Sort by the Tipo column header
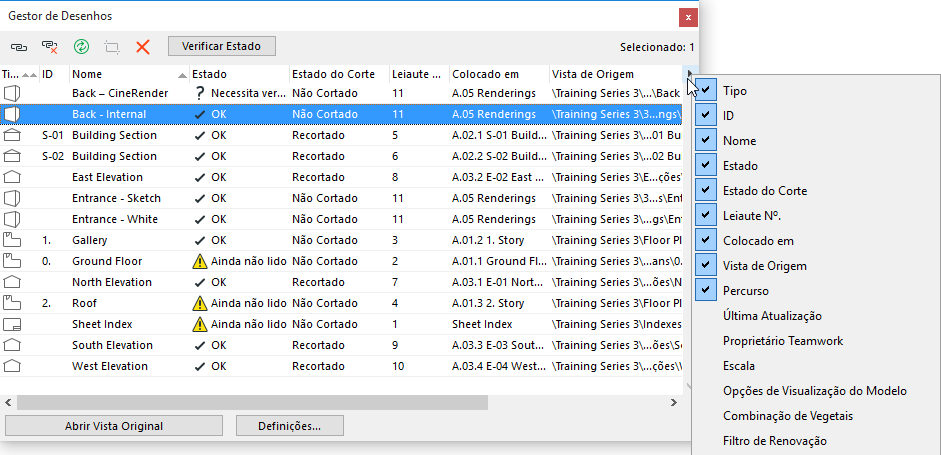This screenshot has width=941, height=455. click(x=20, y=74)
